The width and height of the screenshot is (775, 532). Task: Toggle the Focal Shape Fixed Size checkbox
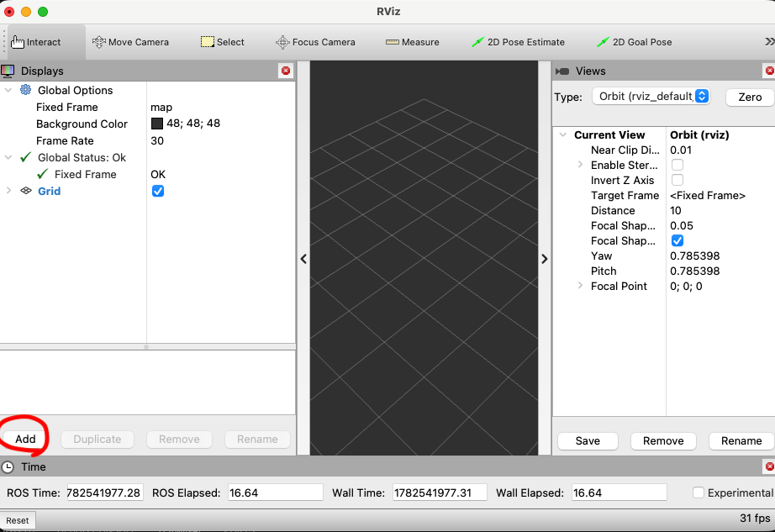tap(677, 240)
